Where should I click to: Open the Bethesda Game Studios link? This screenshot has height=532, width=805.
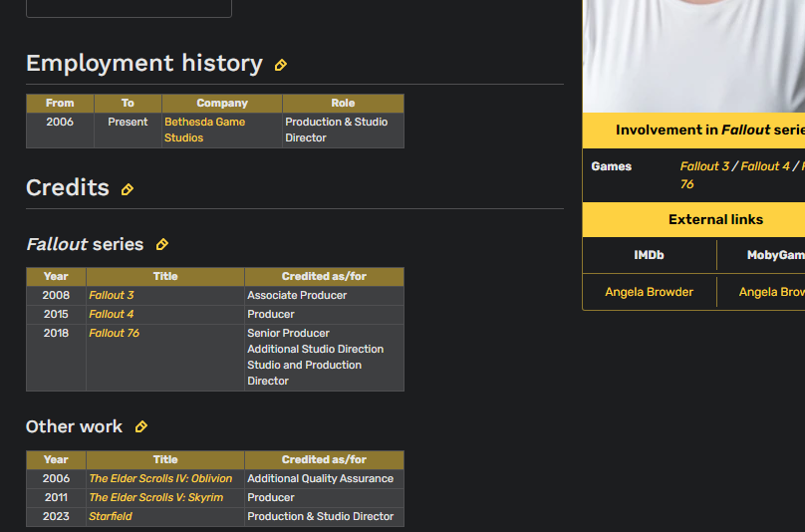coord(204,130)
